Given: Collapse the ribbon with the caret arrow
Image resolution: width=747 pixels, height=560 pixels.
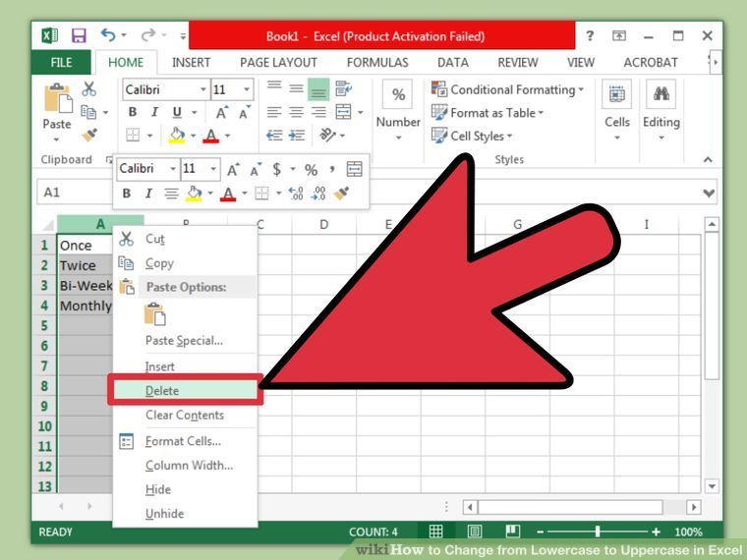Looking at the screenshot, I should click(x=708, y=160).
